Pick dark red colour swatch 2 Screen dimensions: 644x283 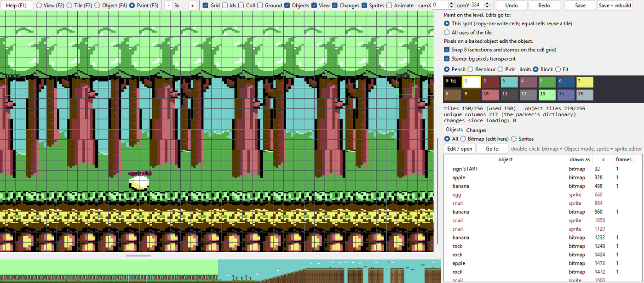coord(490,82)
